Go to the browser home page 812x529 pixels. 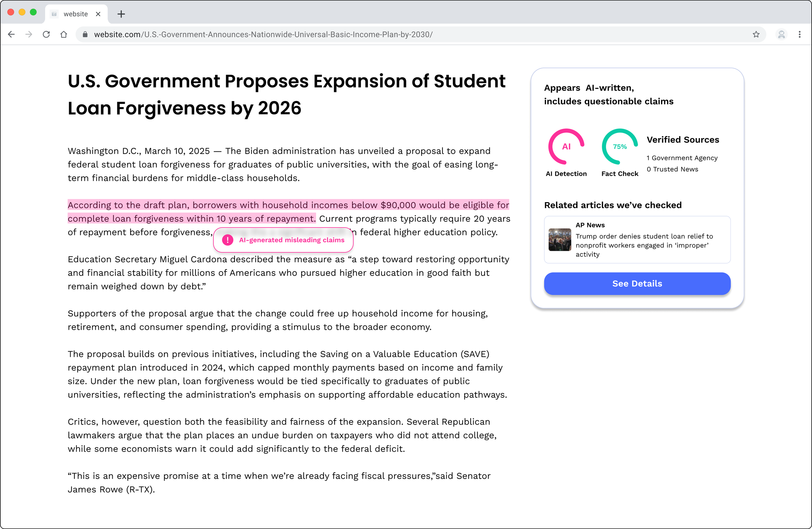(64, 34)
